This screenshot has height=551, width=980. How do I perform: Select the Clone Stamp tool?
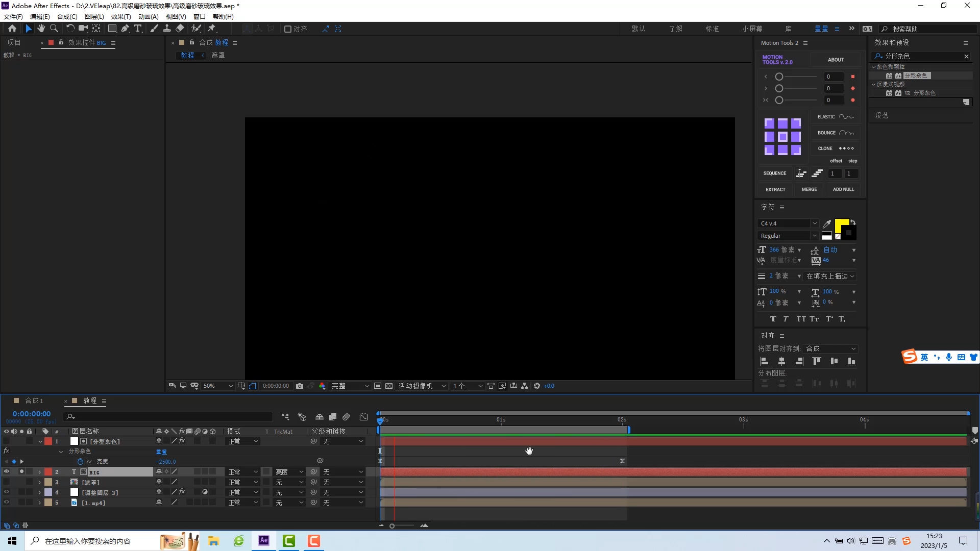[x=167, y=29]
